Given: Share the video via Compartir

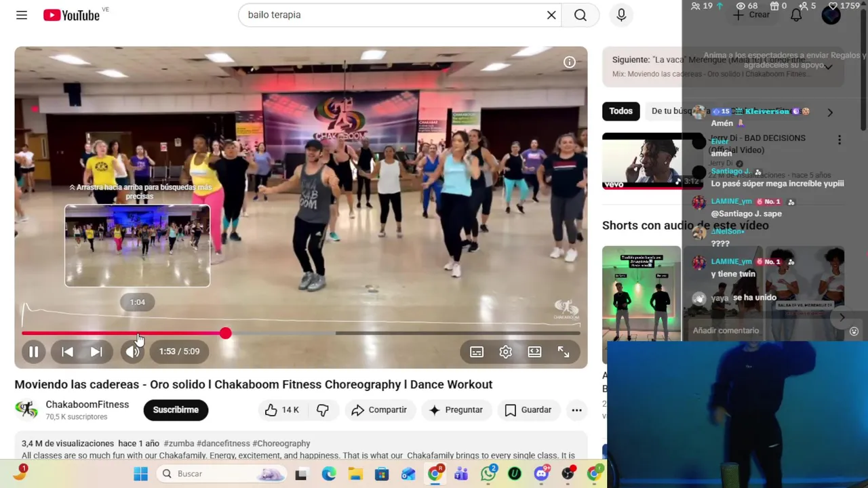Looking at the screenshot, I should [x=379, y=410].
